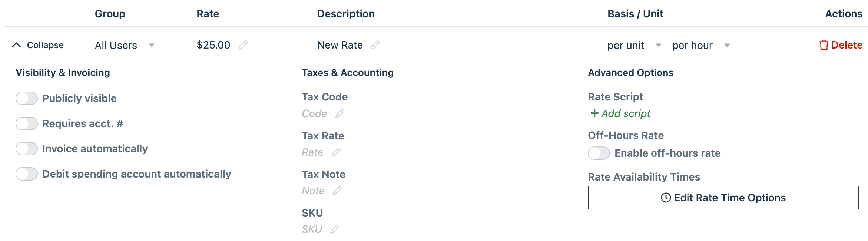Image resolution: width=868 pixels, height=241 pixels.
Task: Turn on Invoice automatically
Action: [x=26, y=149]
